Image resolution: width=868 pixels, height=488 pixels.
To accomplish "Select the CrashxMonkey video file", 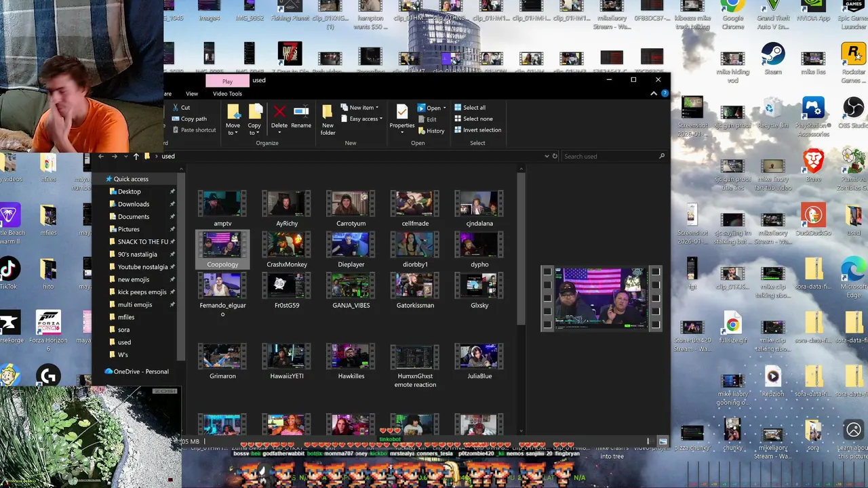I will click(x=287, y=250).
